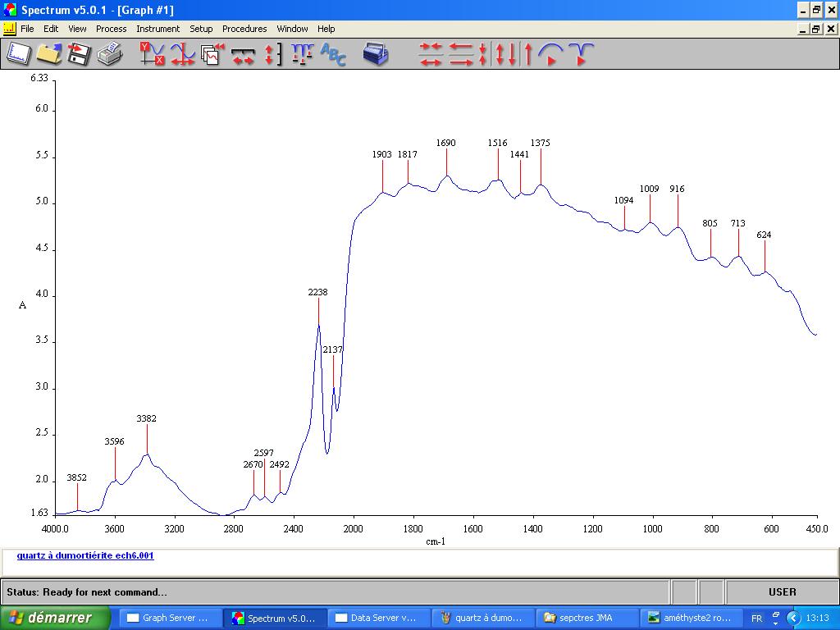Open the Process menu
Image resolution: width=840 pixels, height=630 pixels.
(111, 29)
